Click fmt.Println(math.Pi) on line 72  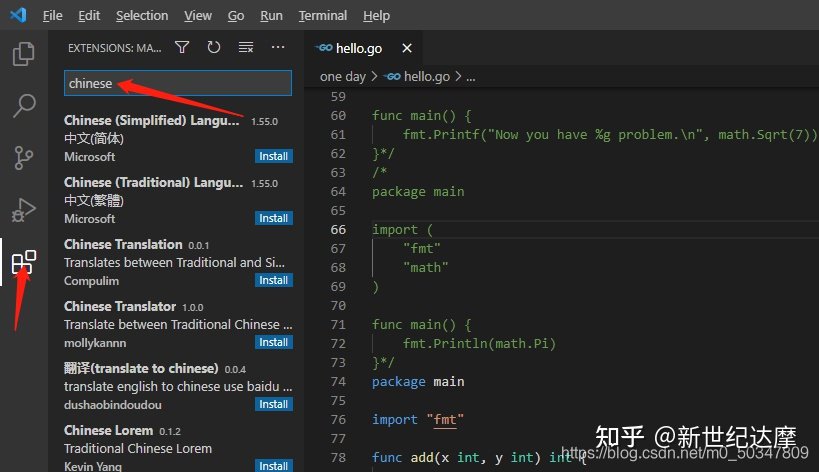tap(479, 344)
